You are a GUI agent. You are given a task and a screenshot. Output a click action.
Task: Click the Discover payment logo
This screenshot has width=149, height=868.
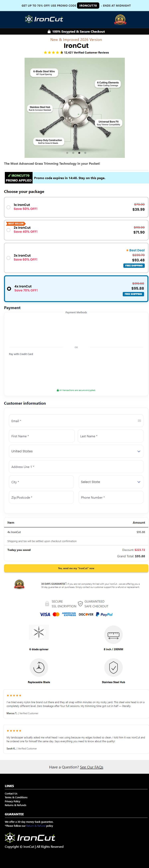(x=86, y=614)
